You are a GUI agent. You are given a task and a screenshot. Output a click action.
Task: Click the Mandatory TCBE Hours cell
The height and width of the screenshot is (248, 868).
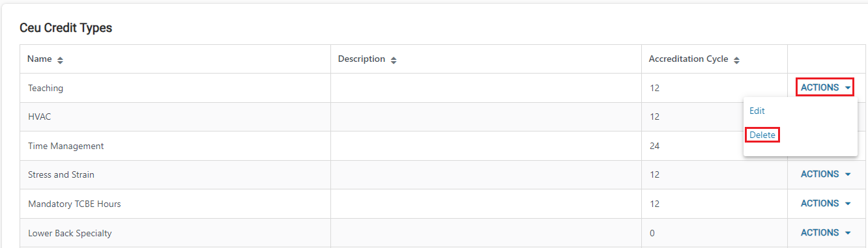coord(175,204)
